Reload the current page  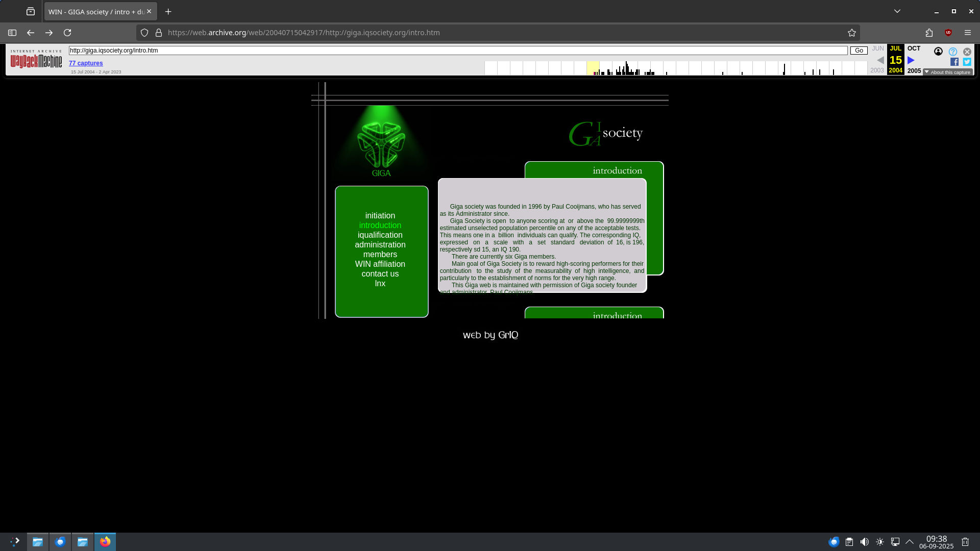coord(67,33)
